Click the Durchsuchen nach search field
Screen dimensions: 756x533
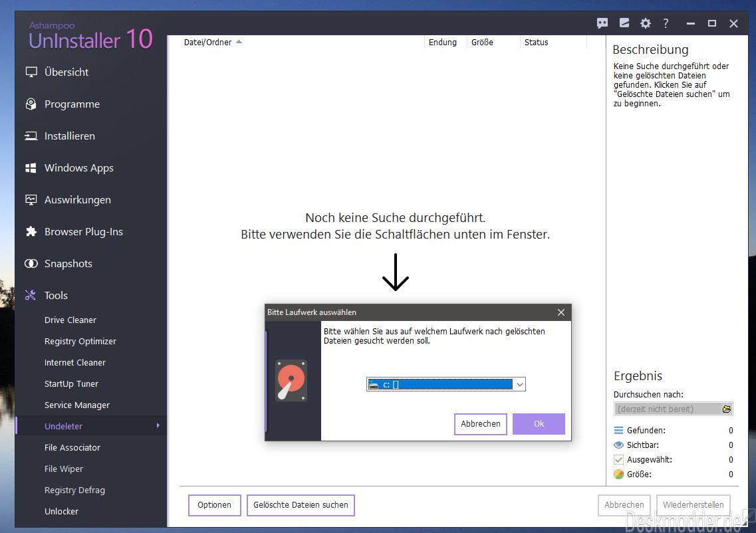(x=673, y=409)
